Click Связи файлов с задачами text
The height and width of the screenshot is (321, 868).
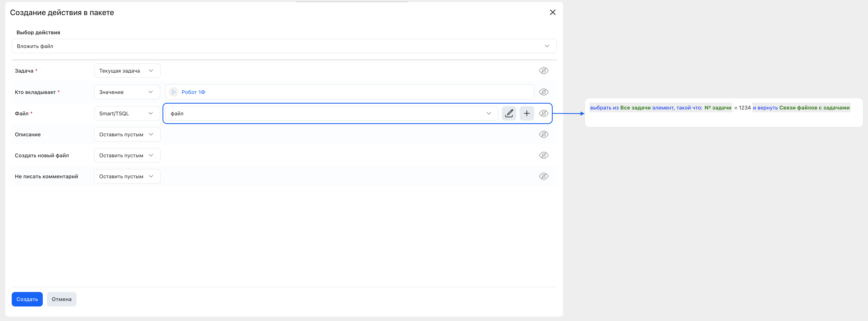(x=814, y=108)
